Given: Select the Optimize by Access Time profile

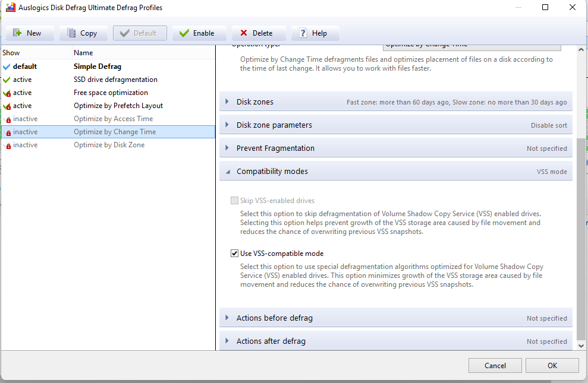Looking at the screenshot, I should pyautogui.click(x=108, y=119).
